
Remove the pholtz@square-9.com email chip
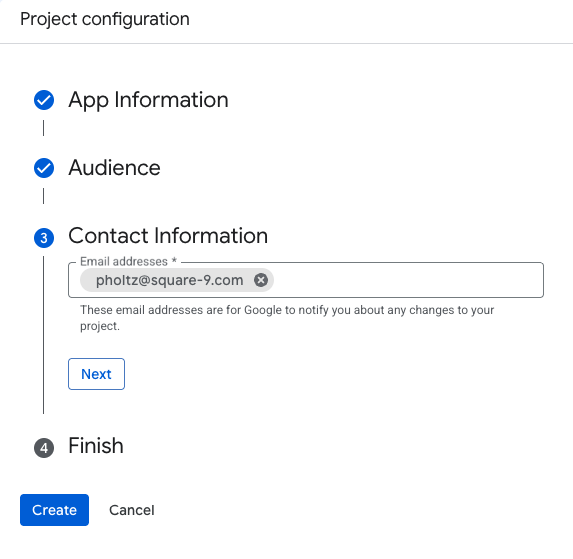261,280
